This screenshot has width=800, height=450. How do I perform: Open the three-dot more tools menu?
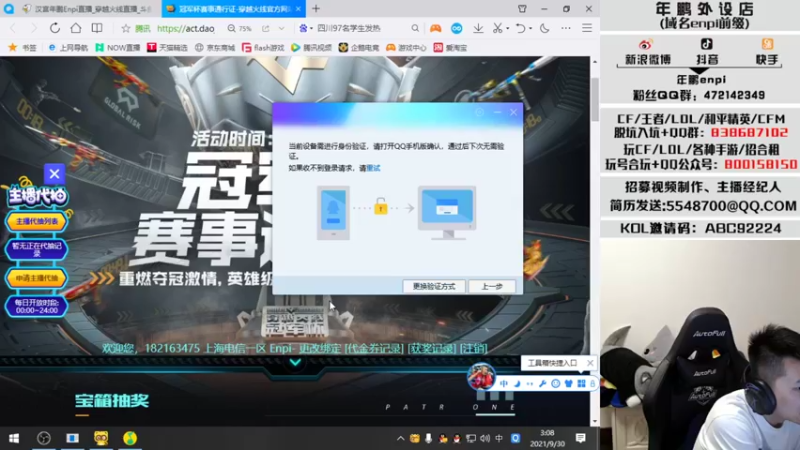(566, 29)
